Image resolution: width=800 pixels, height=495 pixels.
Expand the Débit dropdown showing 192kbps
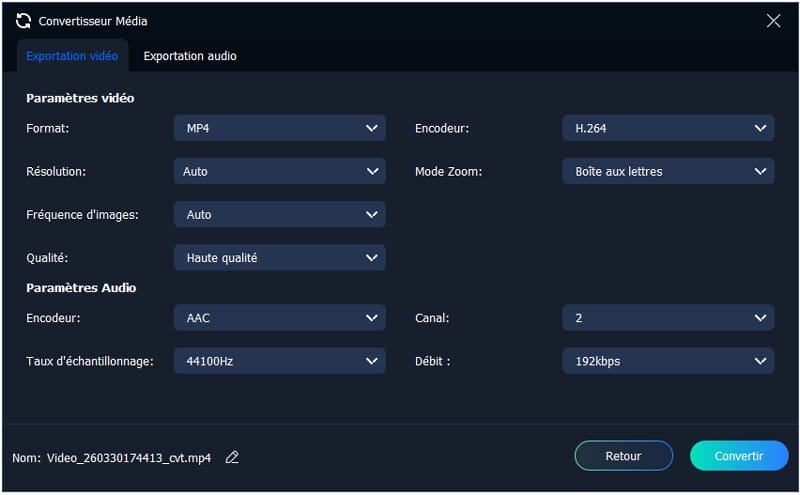(667, 361)
